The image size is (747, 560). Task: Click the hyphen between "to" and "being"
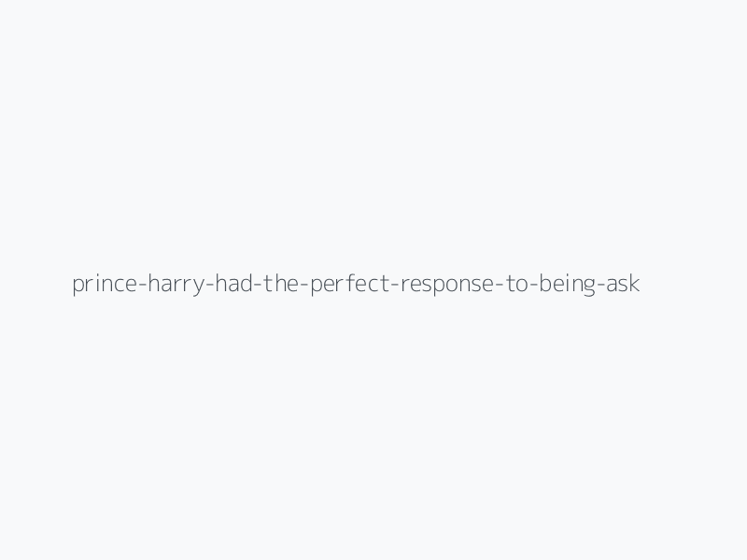[533, 285]
